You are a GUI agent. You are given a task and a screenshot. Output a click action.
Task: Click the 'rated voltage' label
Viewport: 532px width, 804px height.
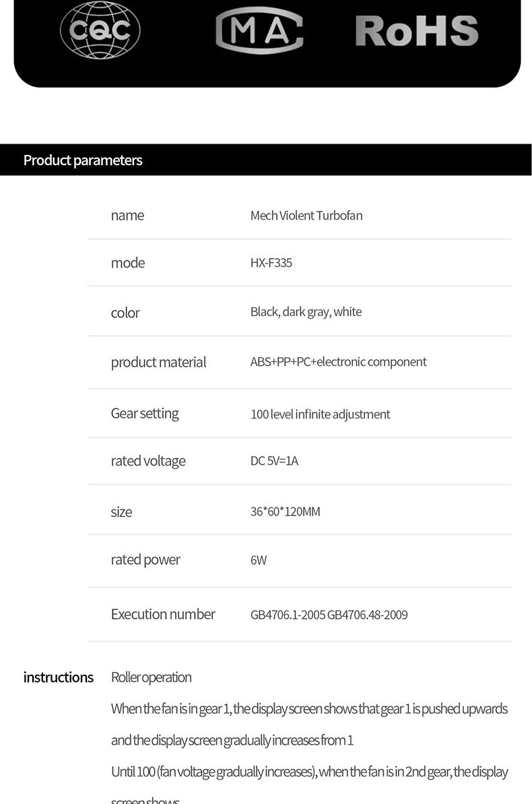tap(148, 461)
